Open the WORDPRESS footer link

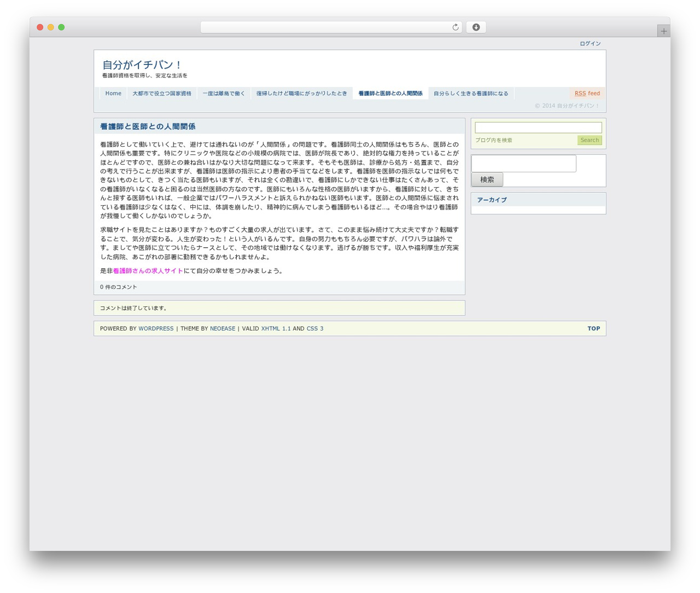click(x=156, y=329)
